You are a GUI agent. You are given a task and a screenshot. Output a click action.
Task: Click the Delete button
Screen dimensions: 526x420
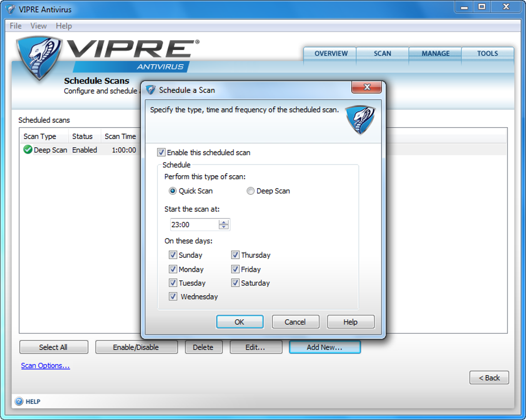coord(203,347)
